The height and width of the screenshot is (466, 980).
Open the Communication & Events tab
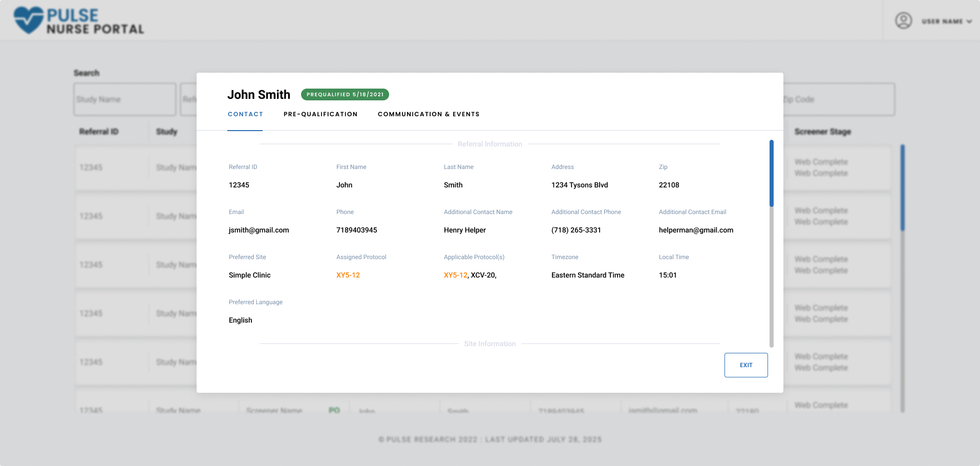pos(429,114)
